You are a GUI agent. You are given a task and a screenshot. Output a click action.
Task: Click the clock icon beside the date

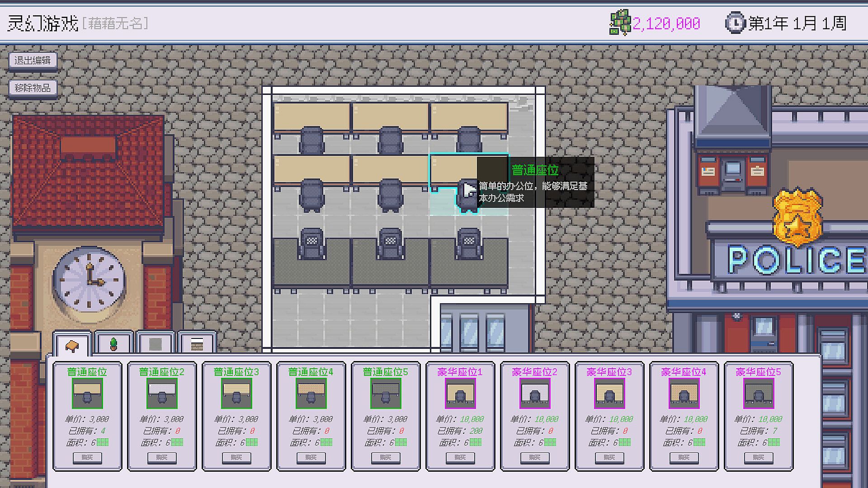[735, 23]
